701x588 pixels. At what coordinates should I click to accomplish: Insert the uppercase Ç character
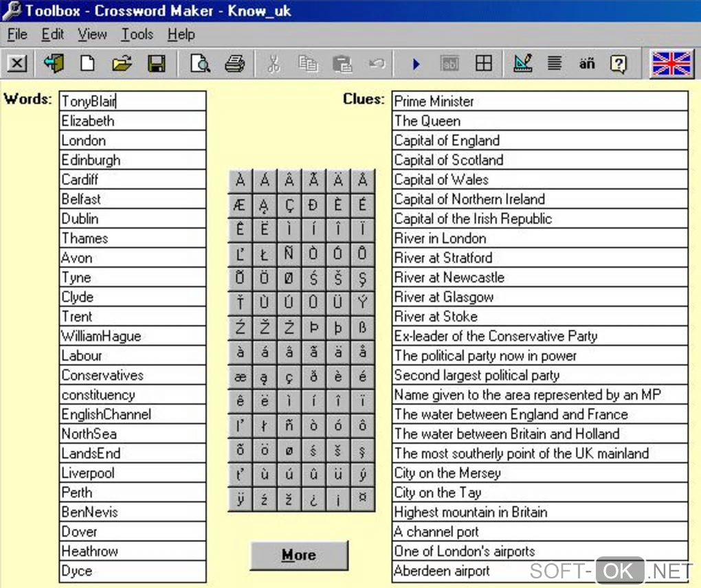click(289, 205)
